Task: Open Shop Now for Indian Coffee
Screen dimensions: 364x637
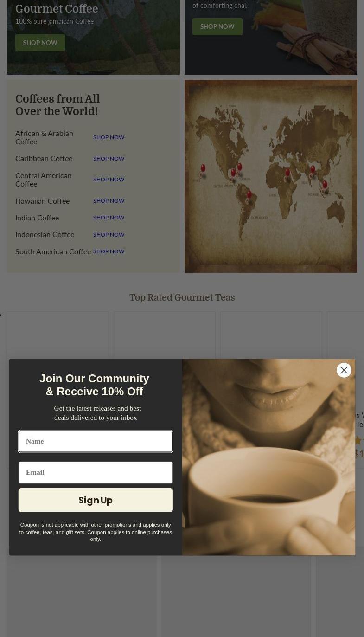Action: (109, 218)
